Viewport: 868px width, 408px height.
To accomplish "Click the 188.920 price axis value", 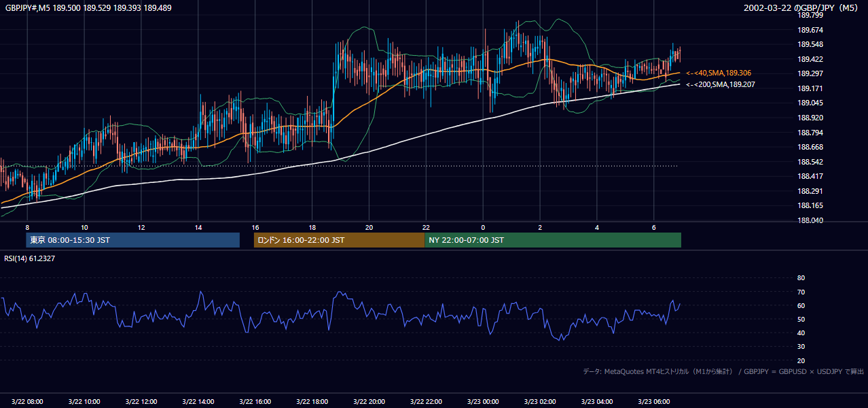I will [810, 118].
